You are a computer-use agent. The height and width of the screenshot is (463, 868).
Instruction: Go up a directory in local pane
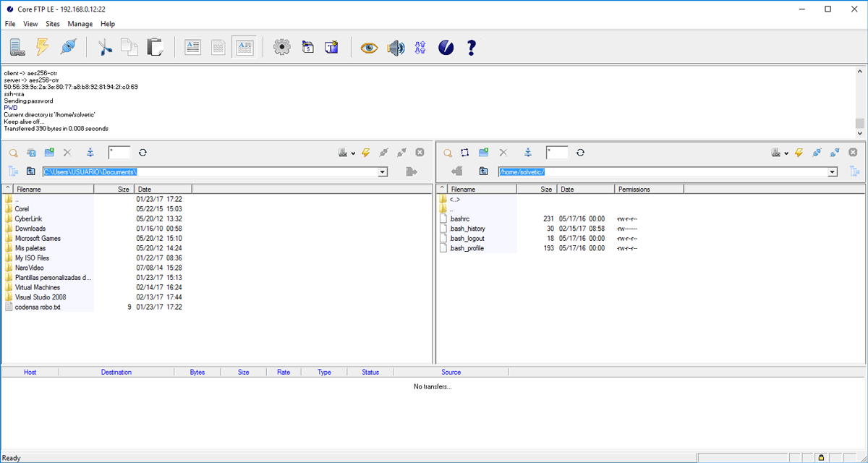(30, 171)
